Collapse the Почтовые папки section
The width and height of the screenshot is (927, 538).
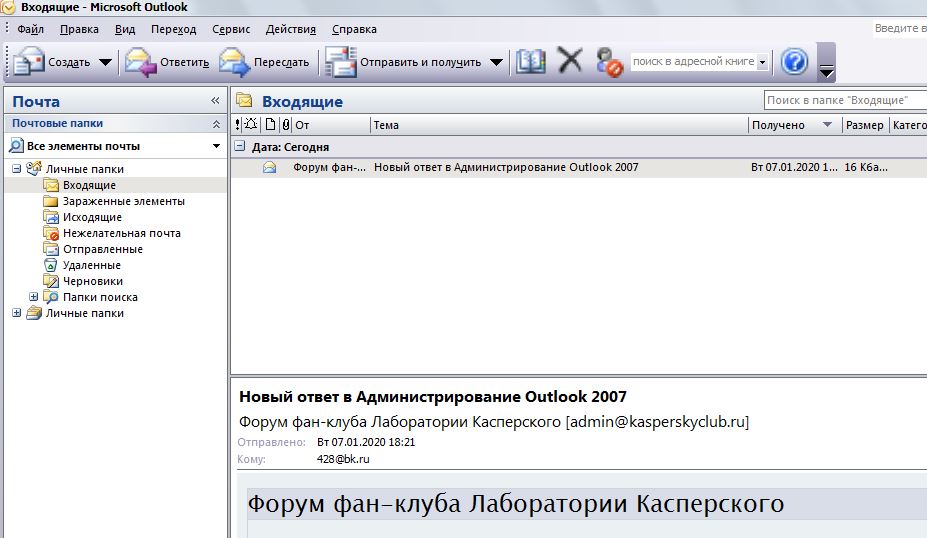click(x=216, y=124)
